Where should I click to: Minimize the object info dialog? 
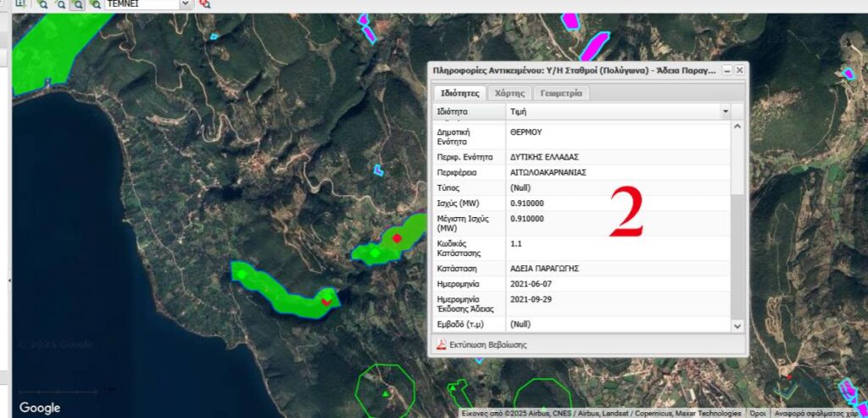coord(726,70)
